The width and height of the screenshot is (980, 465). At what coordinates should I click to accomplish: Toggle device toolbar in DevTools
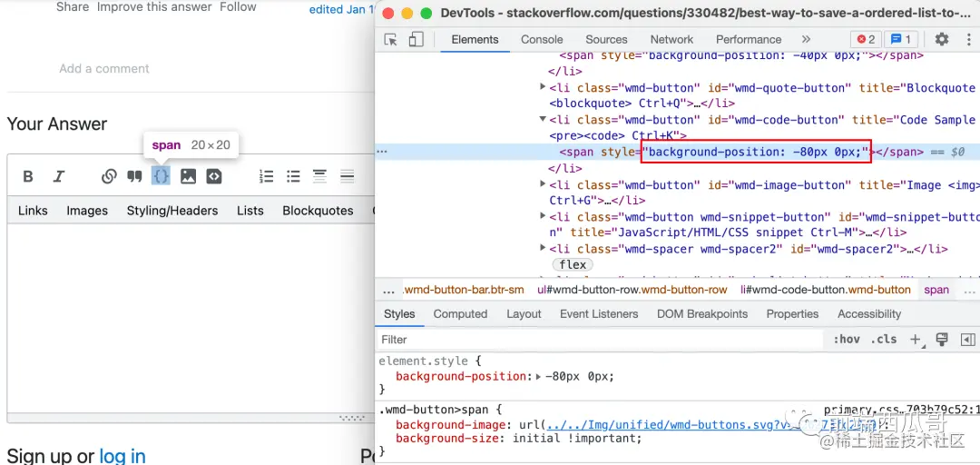click(x=416, y=39)
